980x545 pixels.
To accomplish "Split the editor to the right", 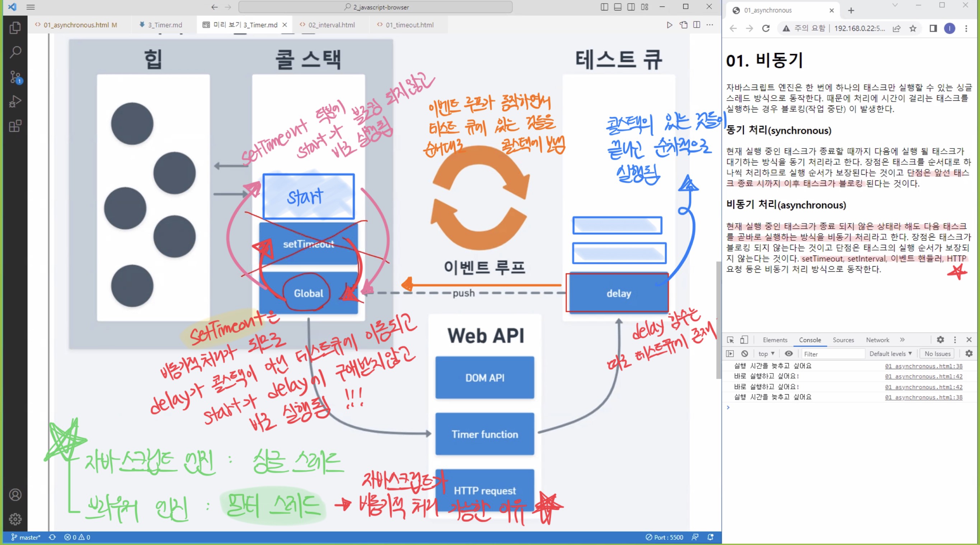I will 697,25.
